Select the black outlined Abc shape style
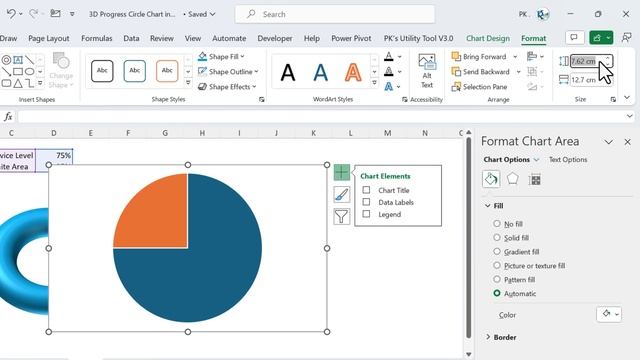The height and width of the screenshot is (360, 640). [x=102, y=71]
